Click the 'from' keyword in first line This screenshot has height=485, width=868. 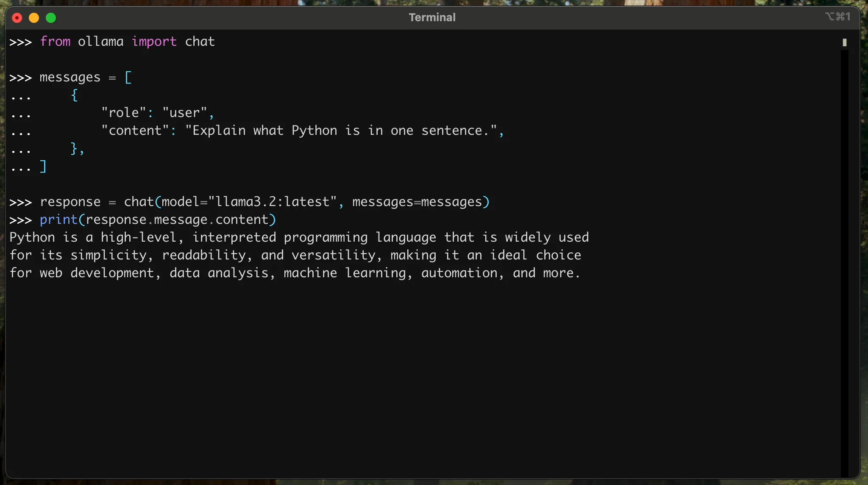[55, 42]
